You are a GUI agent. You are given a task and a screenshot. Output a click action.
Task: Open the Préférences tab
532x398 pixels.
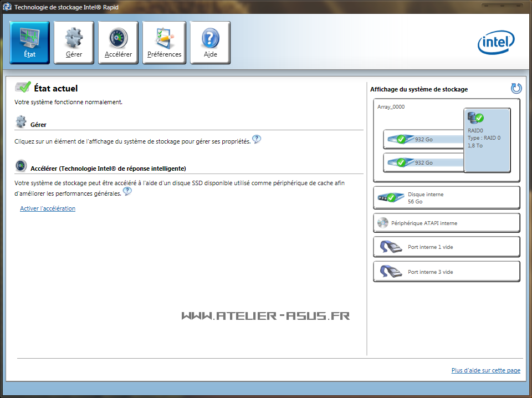164,43
